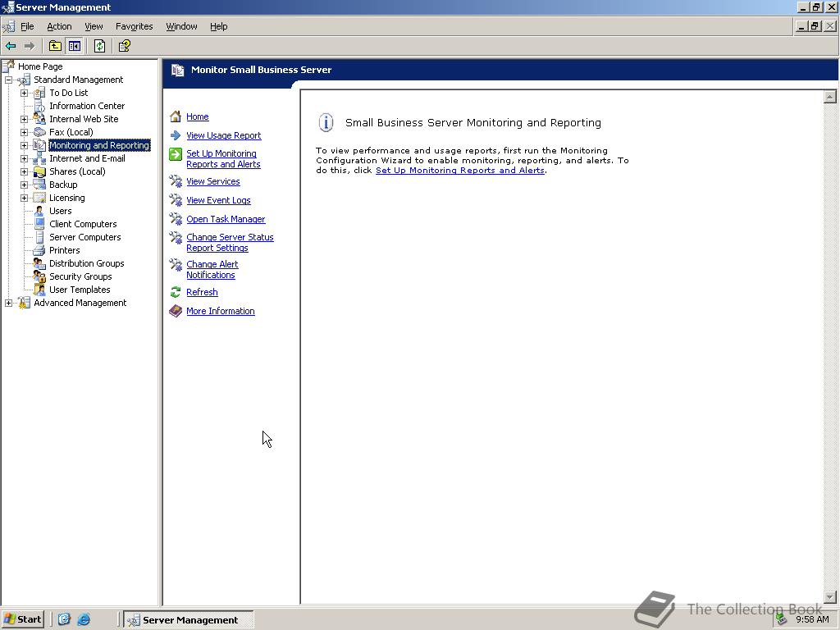
Task: Select Monitoring and Reporting tree item
Action: coord(99,145)
